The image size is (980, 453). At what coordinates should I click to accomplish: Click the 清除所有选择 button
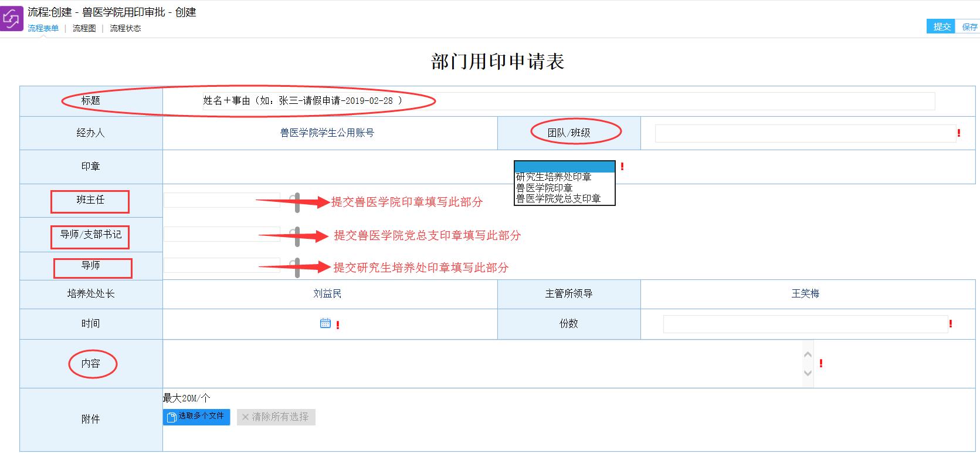[x=276, y=417]
